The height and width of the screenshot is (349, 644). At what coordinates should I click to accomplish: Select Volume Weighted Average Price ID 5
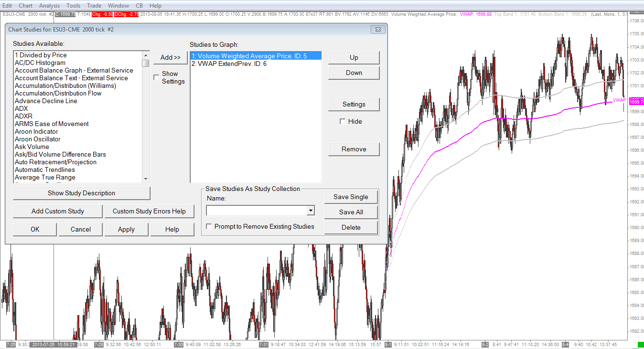pos(256,56)
